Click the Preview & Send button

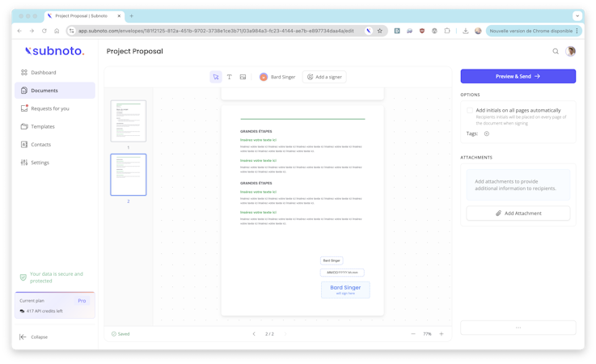(x=518, y=77)
